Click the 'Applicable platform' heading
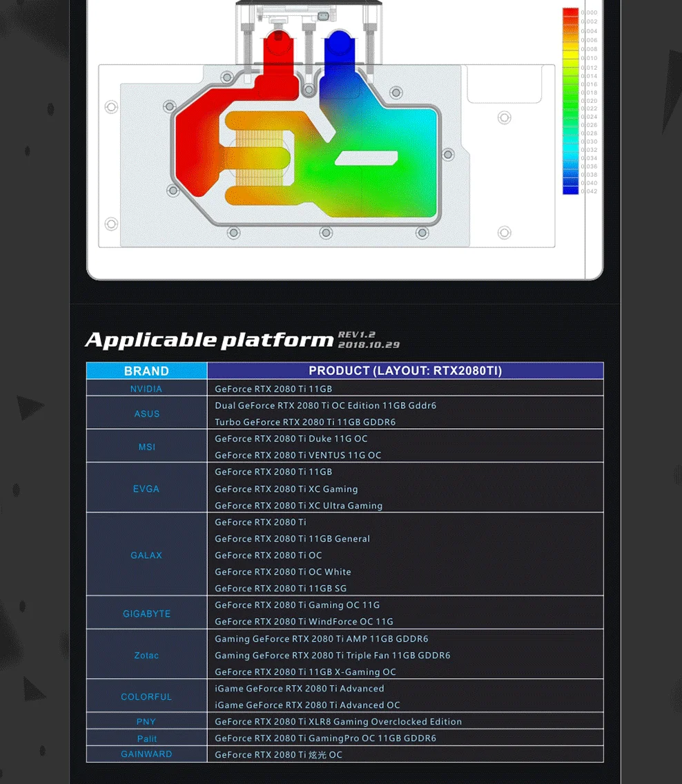The height and width of the screenshot is (784, 682). click(209, 340)
